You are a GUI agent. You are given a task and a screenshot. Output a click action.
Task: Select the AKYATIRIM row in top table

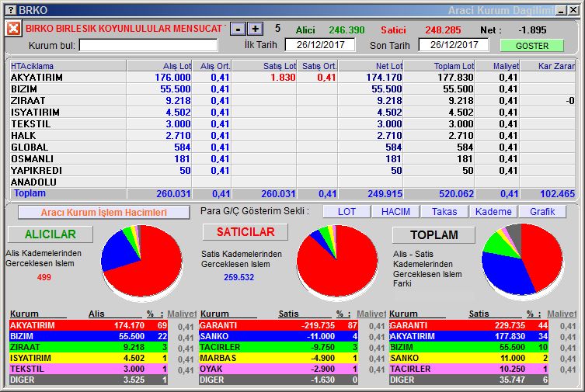tap(292, 78)
